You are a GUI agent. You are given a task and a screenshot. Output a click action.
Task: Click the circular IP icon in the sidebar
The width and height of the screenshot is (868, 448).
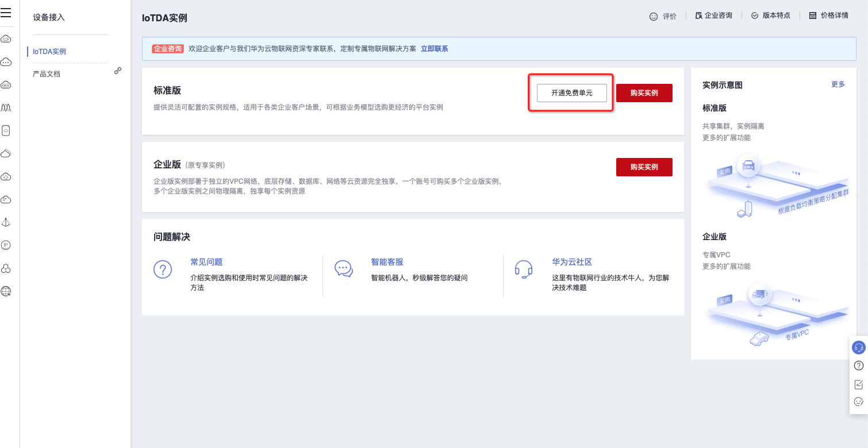click(x=6, y=245)
